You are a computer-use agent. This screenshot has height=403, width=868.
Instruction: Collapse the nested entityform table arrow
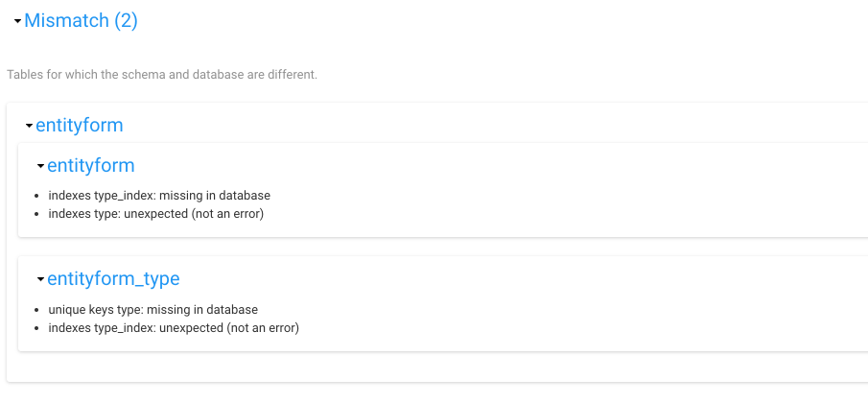coord(40,166)
